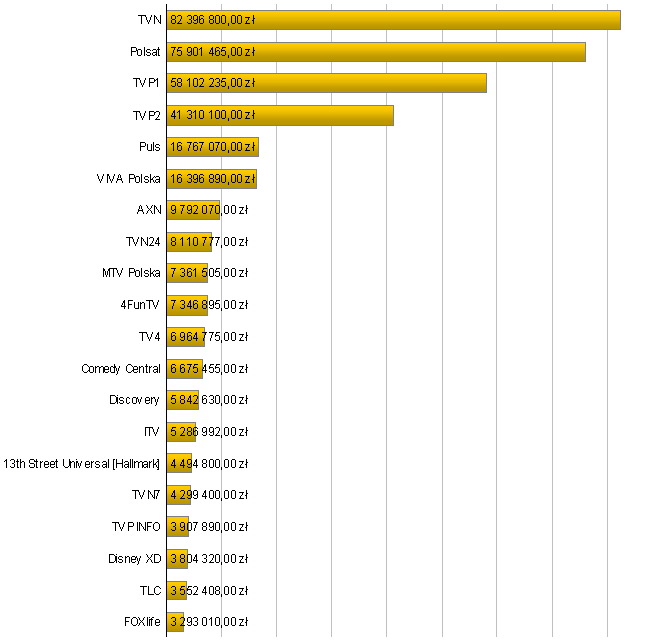Click the Puls bar
Viewport: 651px width, 642px height.
tap(212, 147)
